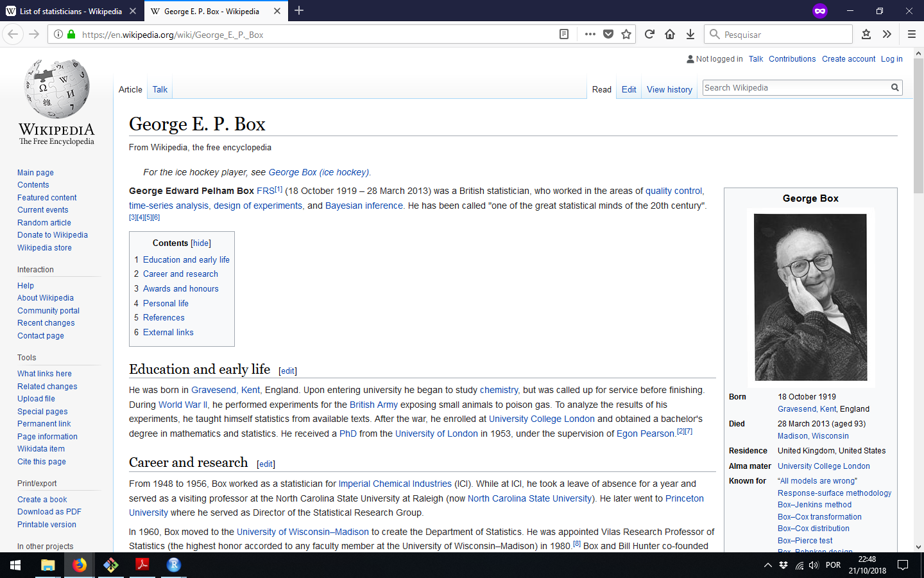Open File Explorer from taskbar
Screen dimensions: 924x578
coord(47,565)
